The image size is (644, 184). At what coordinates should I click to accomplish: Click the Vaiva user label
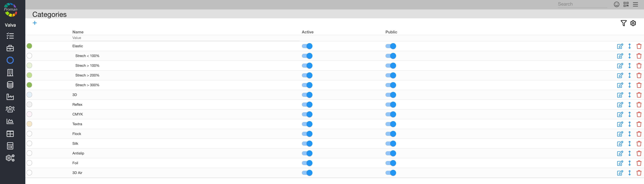10,25
